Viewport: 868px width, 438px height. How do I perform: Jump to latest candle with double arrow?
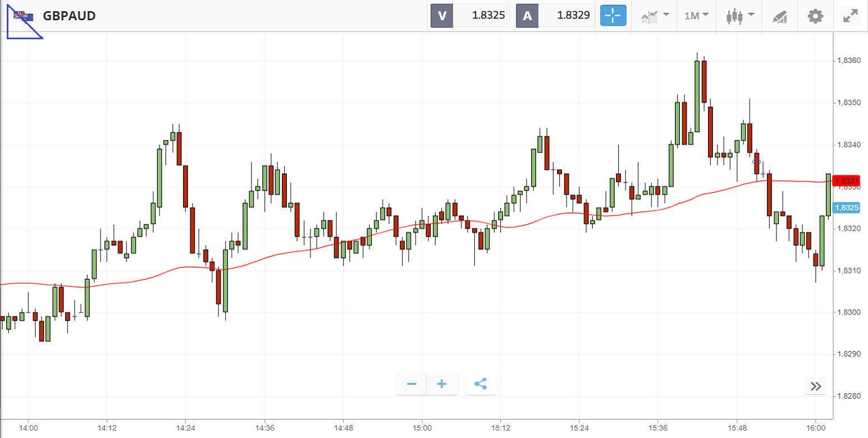(x=816, y=386)
